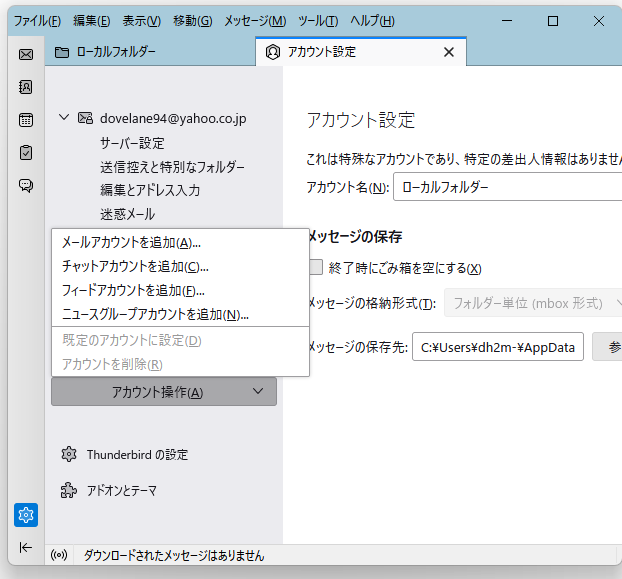Image resolution: width=622 pixels, height=579 pixels.
Task: Open the アカウント操作 dropdown button
Action: (x=164, y=391)
